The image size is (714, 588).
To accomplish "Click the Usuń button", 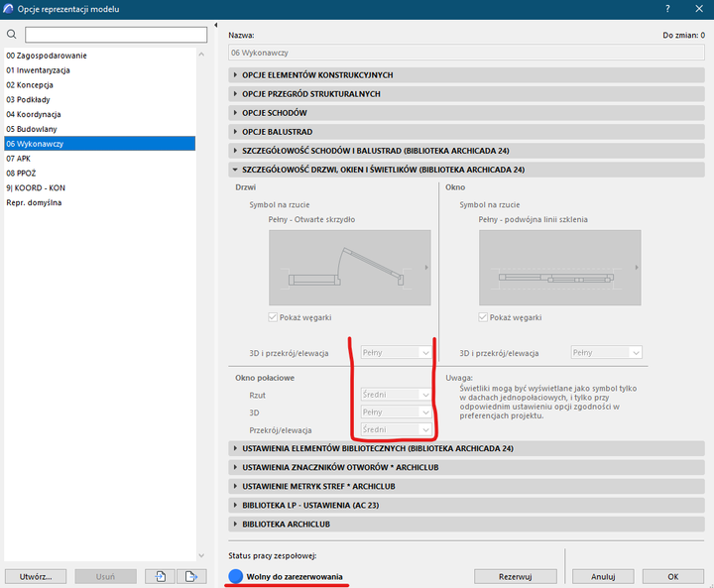I will (106, 577).
